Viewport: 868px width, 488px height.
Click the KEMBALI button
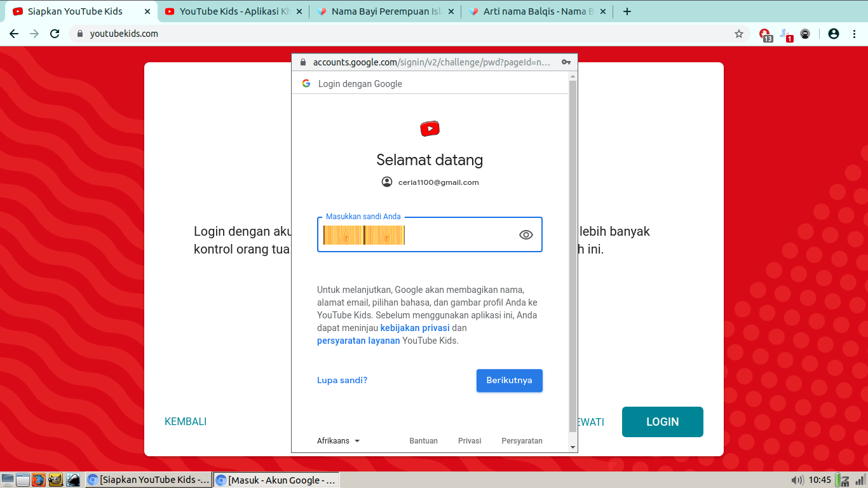click(186, 421)
